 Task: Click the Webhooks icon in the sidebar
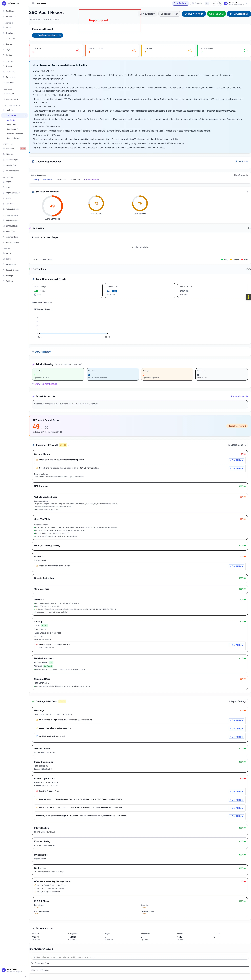(x=3, y=231)
